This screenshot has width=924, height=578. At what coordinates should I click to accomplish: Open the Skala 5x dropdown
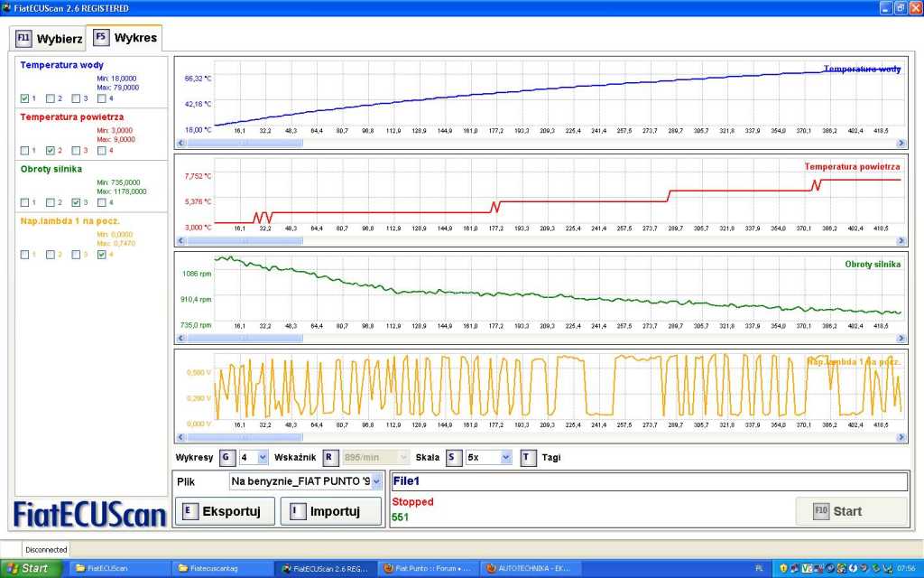click(x=505, y=458)
